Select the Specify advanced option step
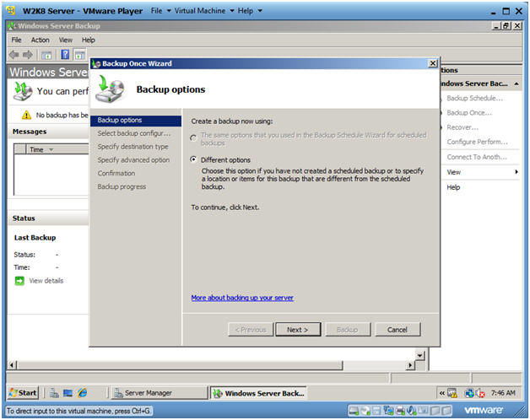This screenshot has width=530, height=420. [x=133, y=160]
